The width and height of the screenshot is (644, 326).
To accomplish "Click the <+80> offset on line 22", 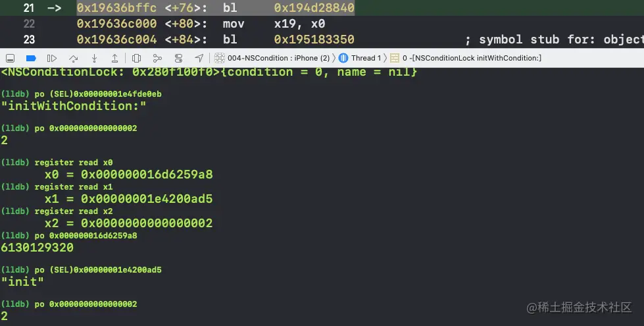I will tap(186, 24).
